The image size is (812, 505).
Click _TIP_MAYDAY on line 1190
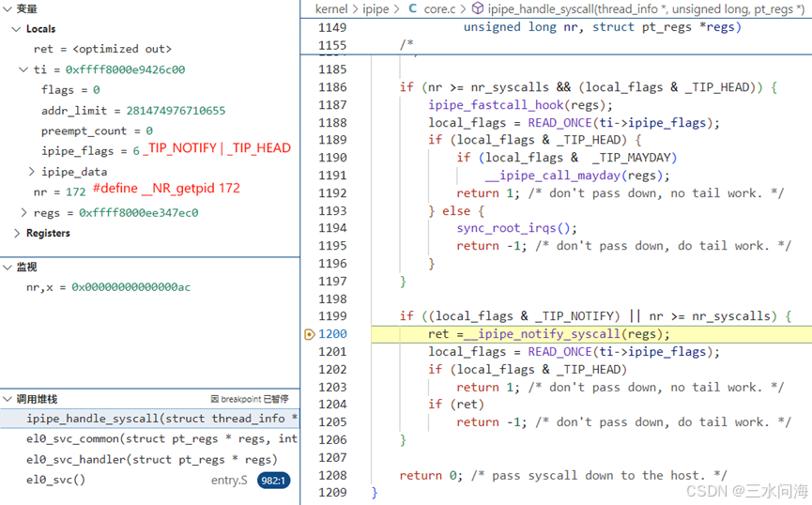[x=631, y=158]
